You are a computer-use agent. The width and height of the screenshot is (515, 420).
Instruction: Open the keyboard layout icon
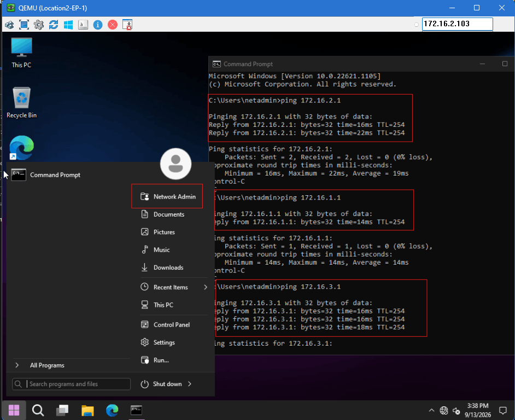click(83, 25)
